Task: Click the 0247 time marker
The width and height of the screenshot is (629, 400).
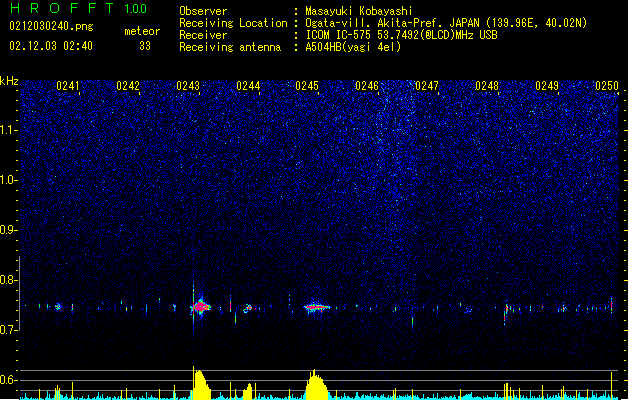Action: [x=427, y=86]
